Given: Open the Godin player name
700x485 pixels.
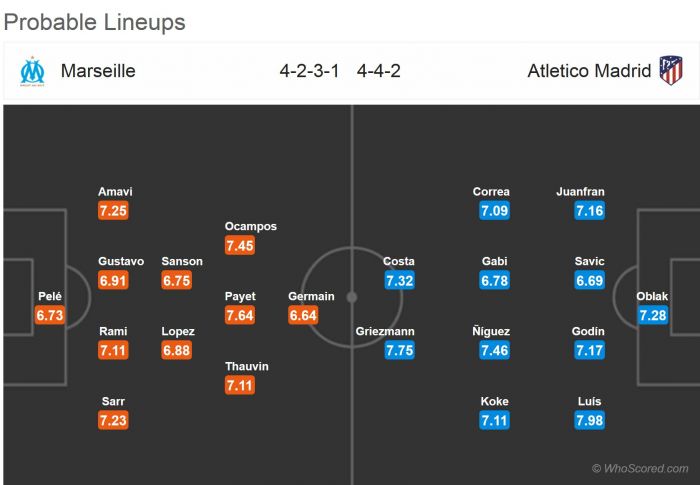Looking at the screenshot, I should point(589,332).
